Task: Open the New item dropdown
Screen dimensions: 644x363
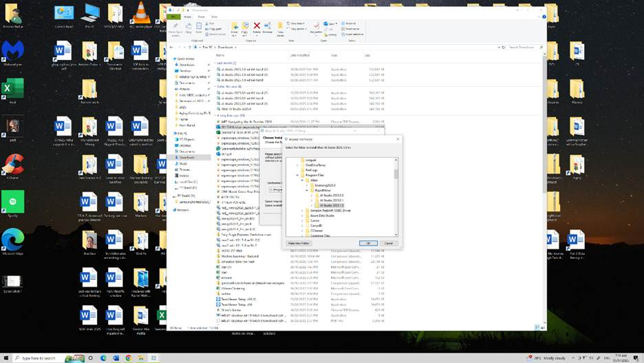Action: click(296, 24)
